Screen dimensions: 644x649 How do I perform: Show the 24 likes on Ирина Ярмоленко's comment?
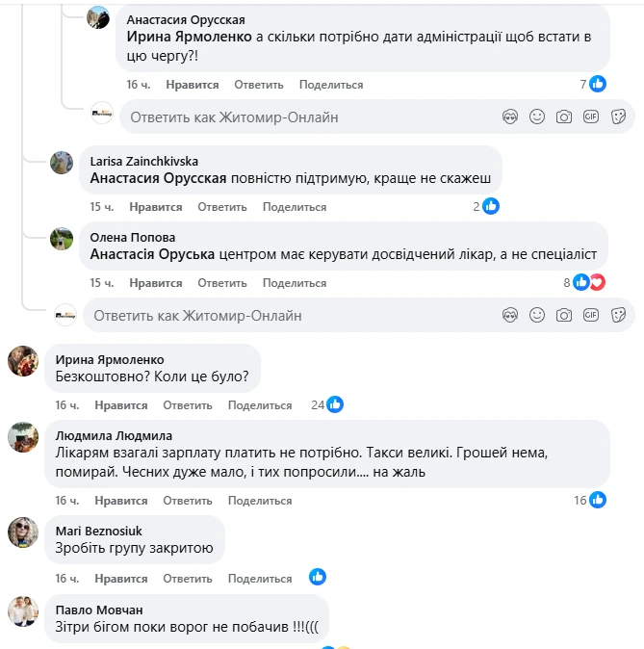click(x=327, y=405)
